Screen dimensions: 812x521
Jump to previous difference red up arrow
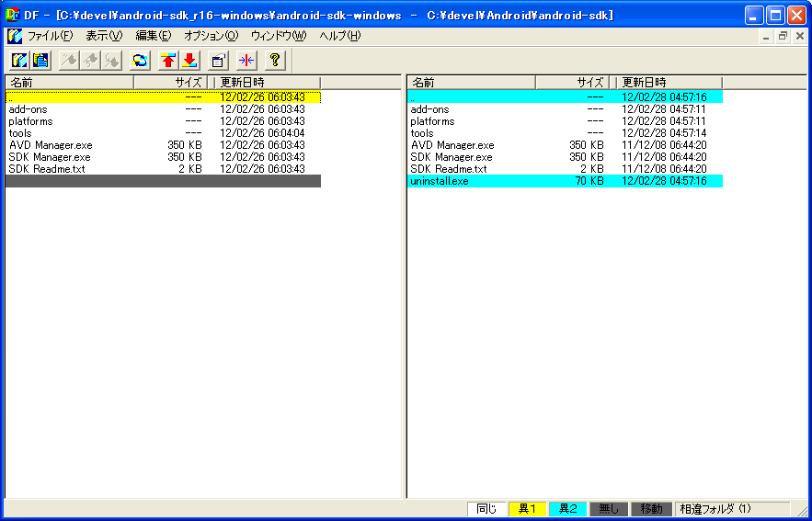point(168,61)
